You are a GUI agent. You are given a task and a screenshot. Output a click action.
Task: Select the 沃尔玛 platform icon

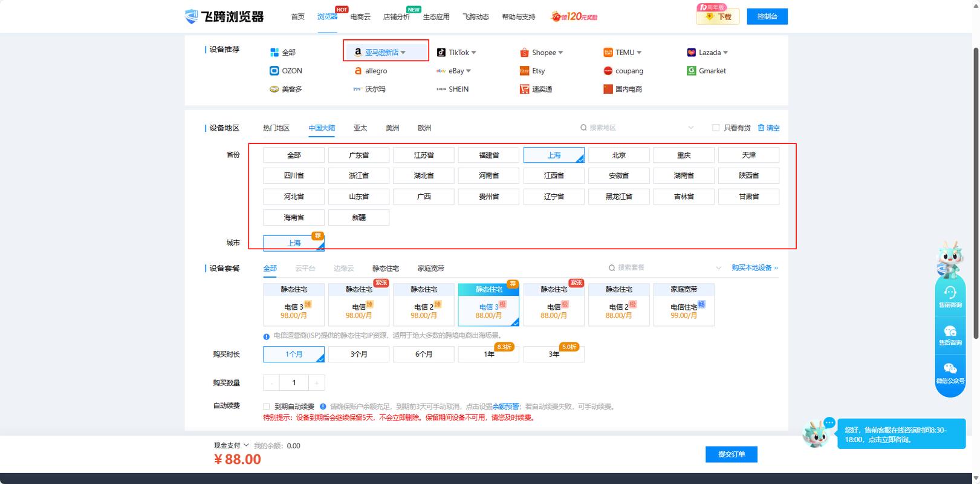pyautogui.click(x=358, y=89)
